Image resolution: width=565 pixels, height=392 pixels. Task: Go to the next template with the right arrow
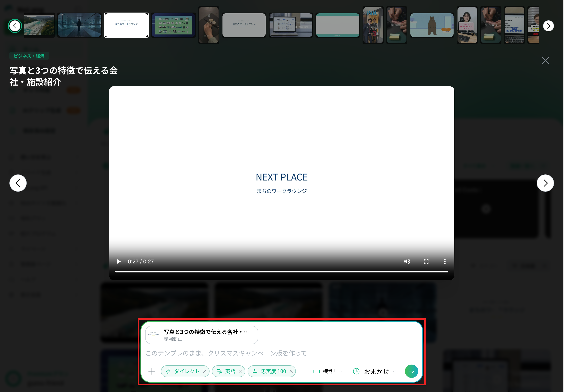pos(545,183)
